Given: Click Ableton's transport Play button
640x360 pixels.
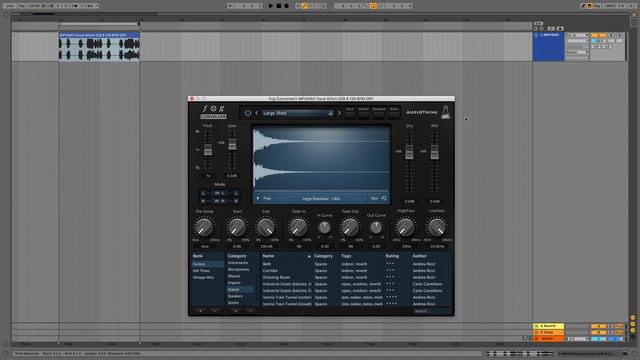Looking at the screenshot, I should click(271, 6).
